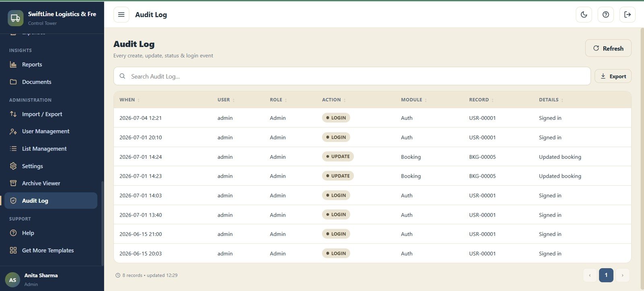The height and width of the screenshot is (291, 644).
Task: Go to next page of results
Action: [x=623, y=275]
